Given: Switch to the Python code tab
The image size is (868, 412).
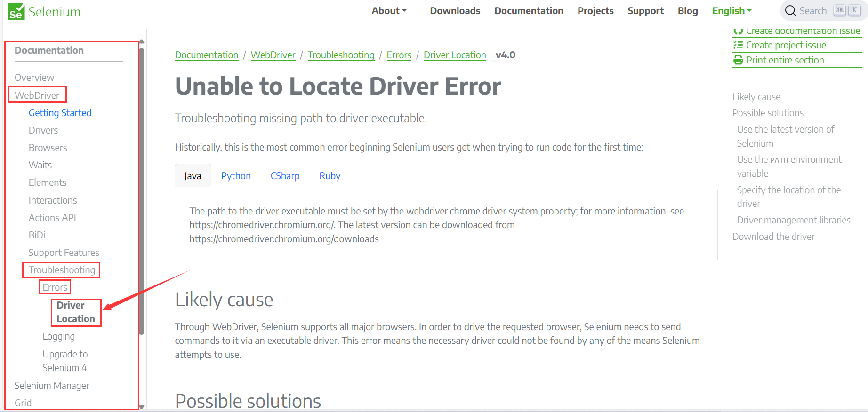Looking at the screenshot, I should tap(236, 176).
